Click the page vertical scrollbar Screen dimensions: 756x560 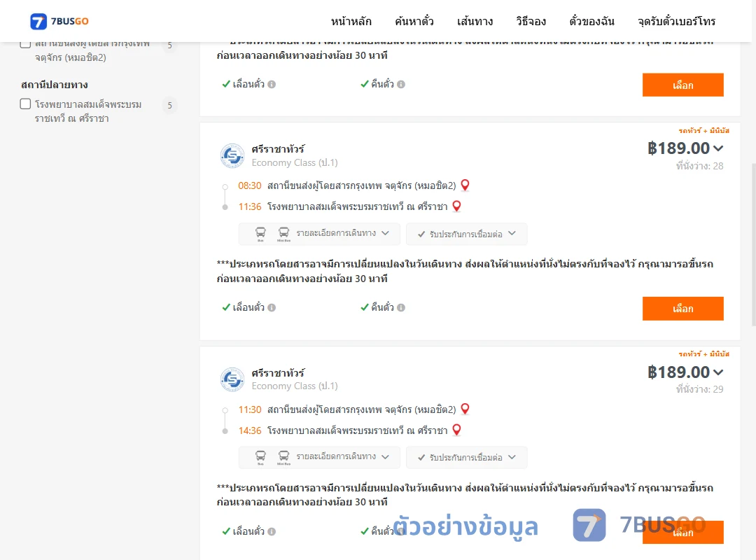pos(754,245)
